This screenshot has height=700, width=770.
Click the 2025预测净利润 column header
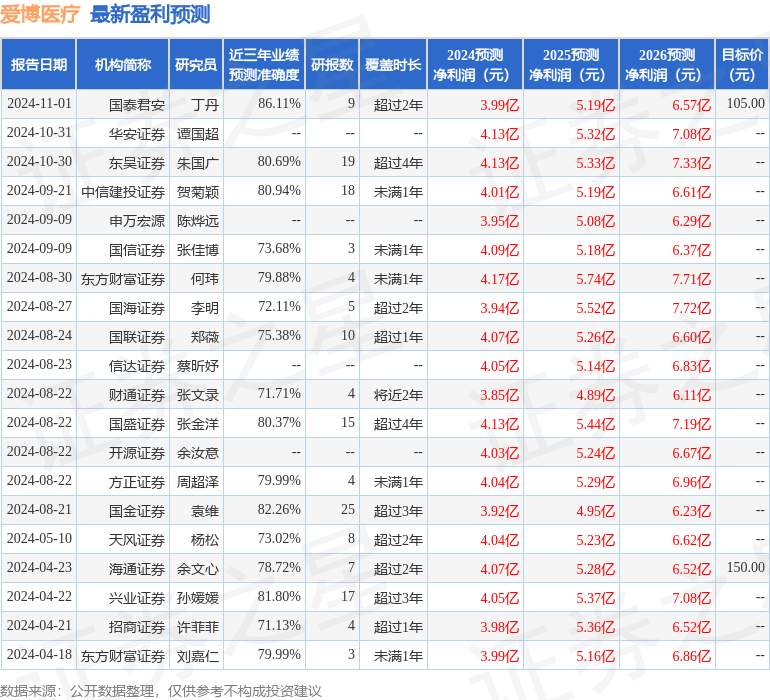coord(571,64)
